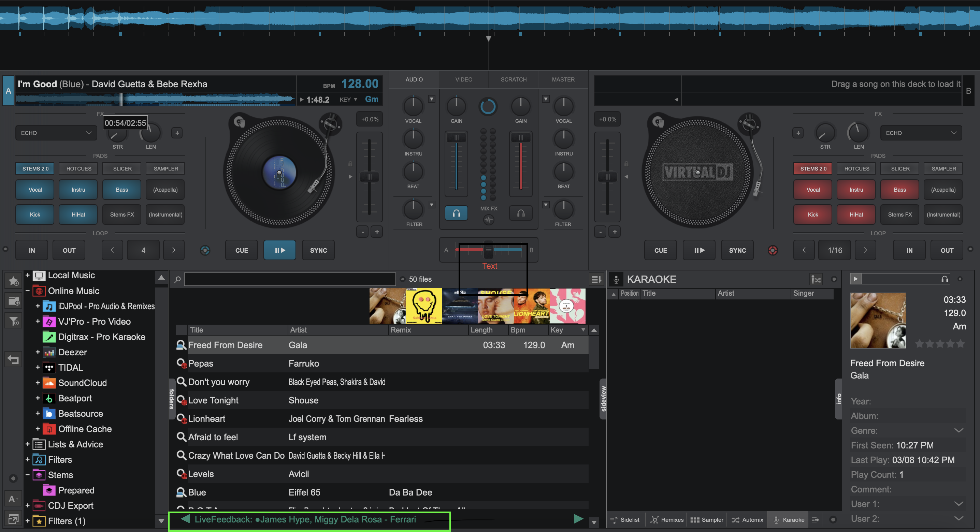
Task: Click the MIX FX waveform icon
Action: point(489,219)
